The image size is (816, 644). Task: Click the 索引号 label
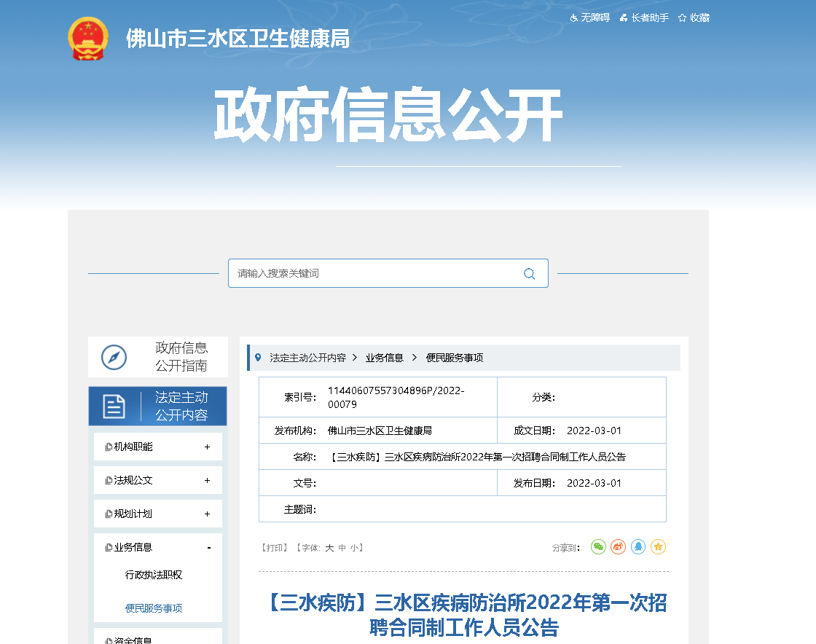[x=300, y=398]
